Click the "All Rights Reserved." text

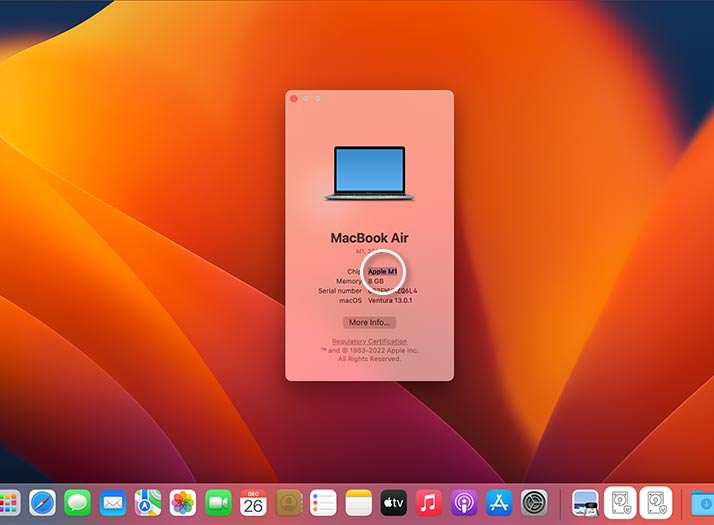(x=369, y=359)
